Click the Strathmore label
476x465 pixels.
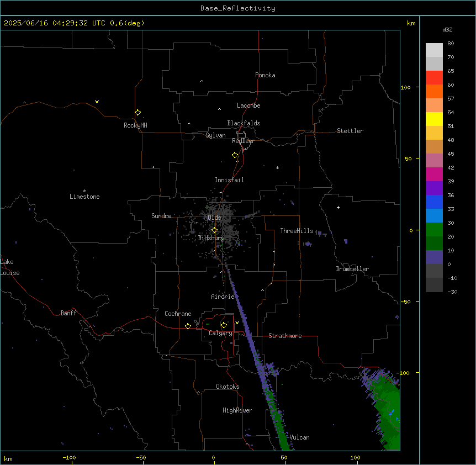click(285, 336)
